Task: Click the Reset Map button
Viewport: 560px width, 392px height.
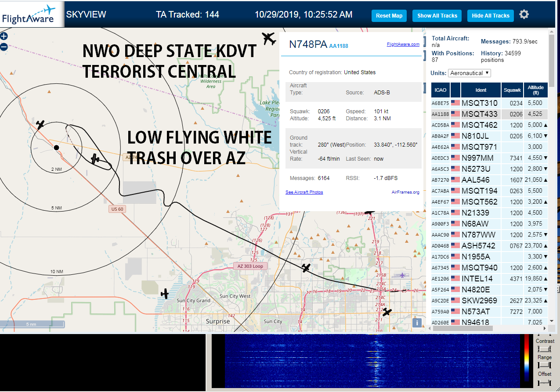Action: click(389, 16)
